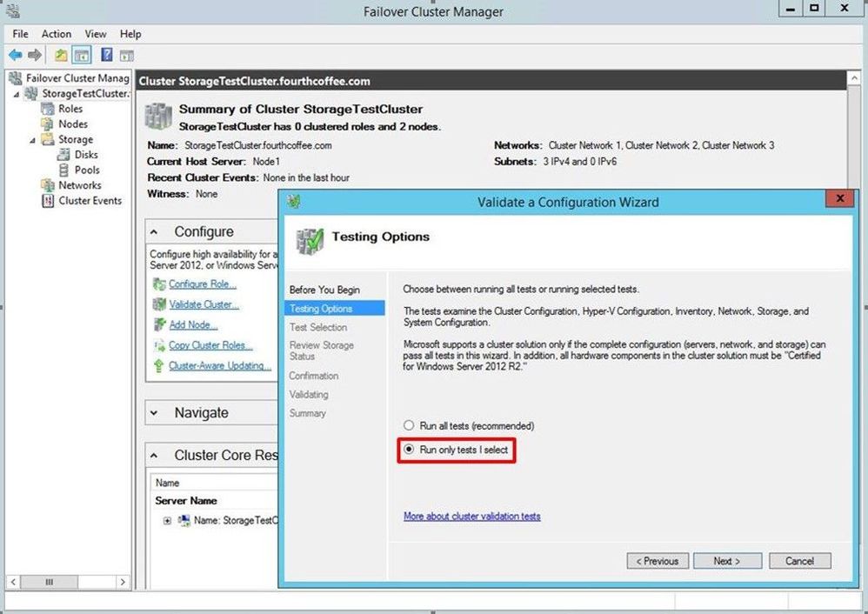Click the Disks icon in the tree
This screenshot has height=614, width=868.
(64, 155)
